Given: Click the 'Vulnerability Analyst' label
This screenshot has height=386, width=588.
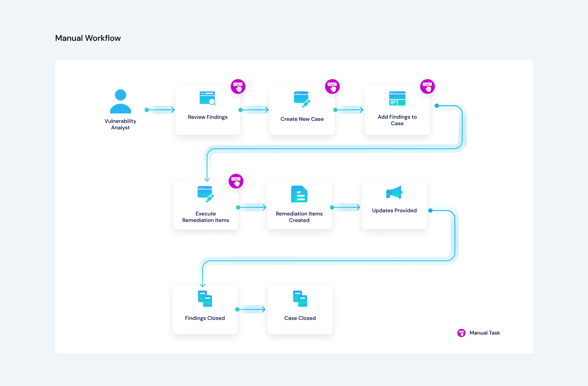Looking at the screenshot, I should 120,124.
